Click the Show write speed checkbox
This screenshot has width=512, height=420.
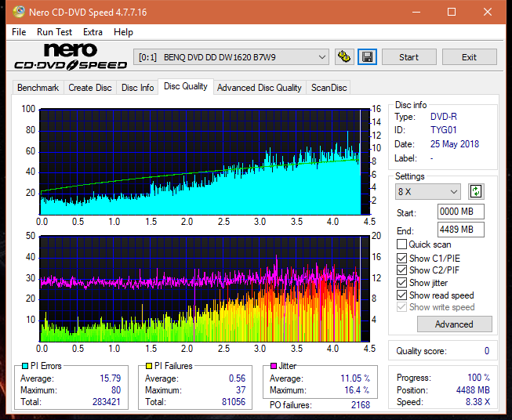coord(401,307)
